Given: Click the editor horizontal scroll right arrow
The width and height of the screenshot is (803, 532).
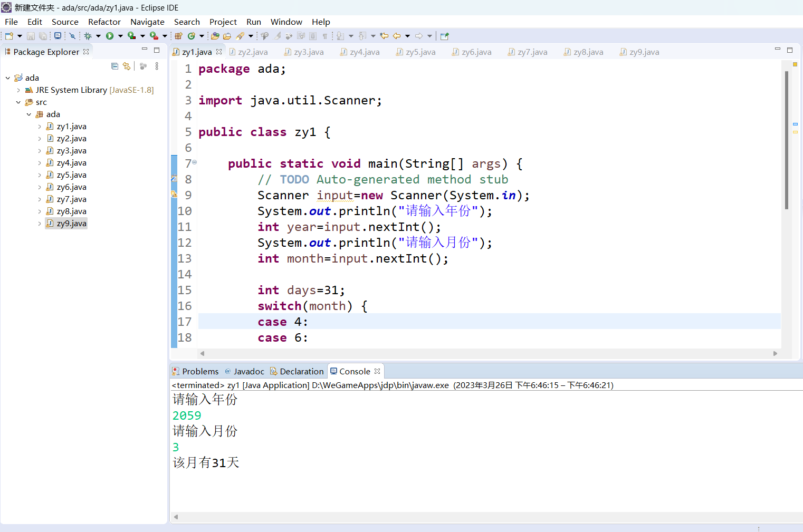Looking at the screenshot, I should [775, 353].
